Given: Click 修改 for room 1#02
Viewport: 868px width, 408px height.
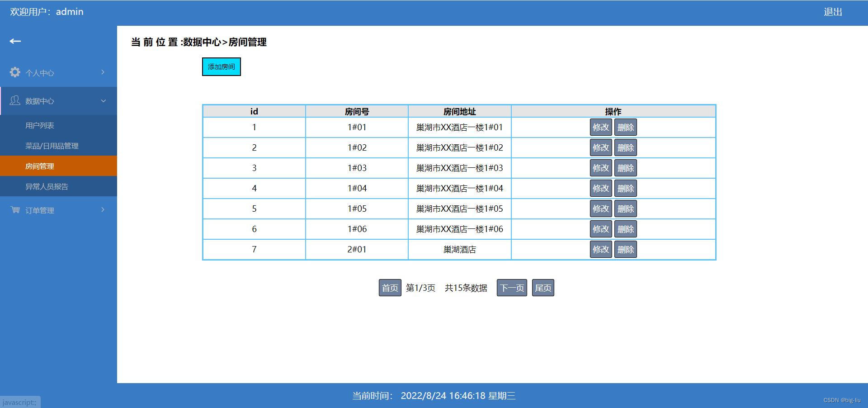Looking at the screenshot, I should [601, 147].
